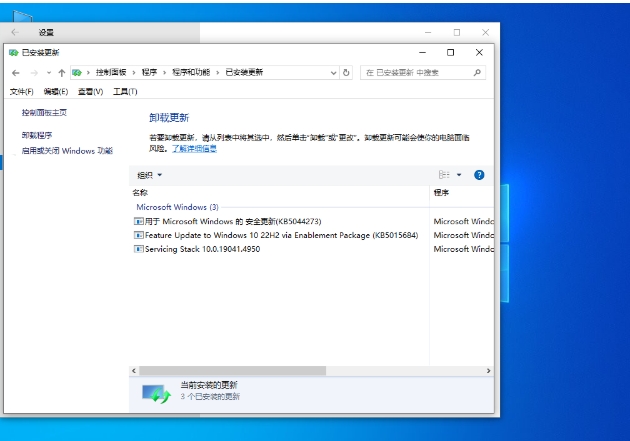Open the view options dropdown arrow
Screen dimensions: 630x441
pyautogui.click(x=459, y=175)
